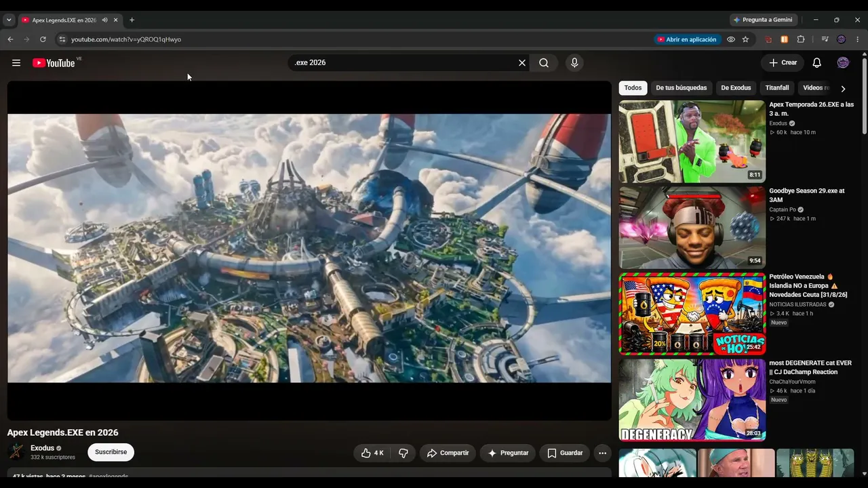Start voice search with the microphone
This screenshot has width=868, height=488.
tap(574, 63)
